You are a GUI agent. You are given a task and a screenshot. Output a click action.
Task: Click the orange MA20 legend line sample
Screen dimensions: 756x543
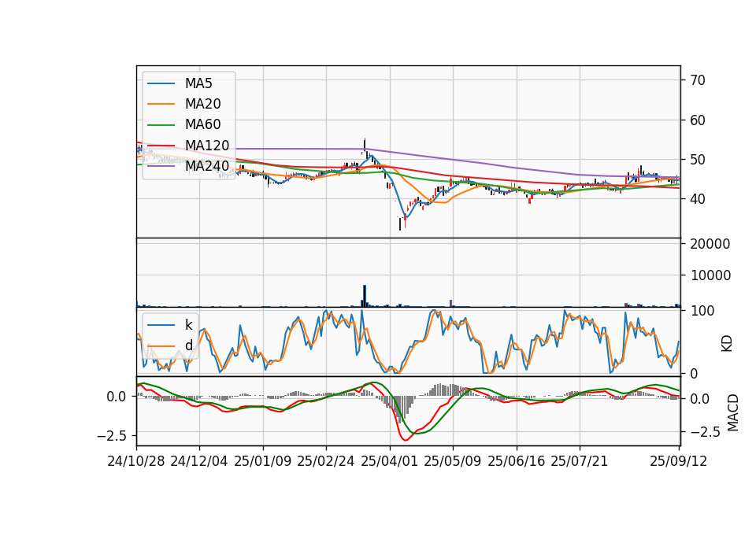pyautogui.click(x=161, y=104)
